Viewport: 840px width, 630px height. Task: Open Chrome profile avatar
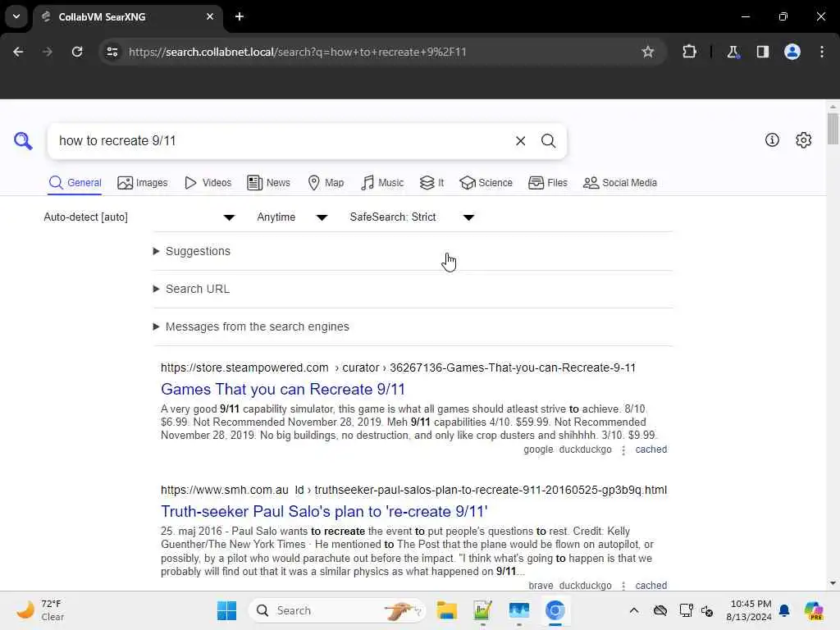792,52
